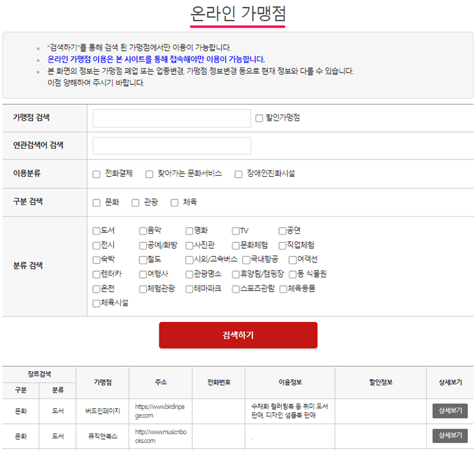
Task: Enable the 여행사 checkbox
Action: coord(143,274)
